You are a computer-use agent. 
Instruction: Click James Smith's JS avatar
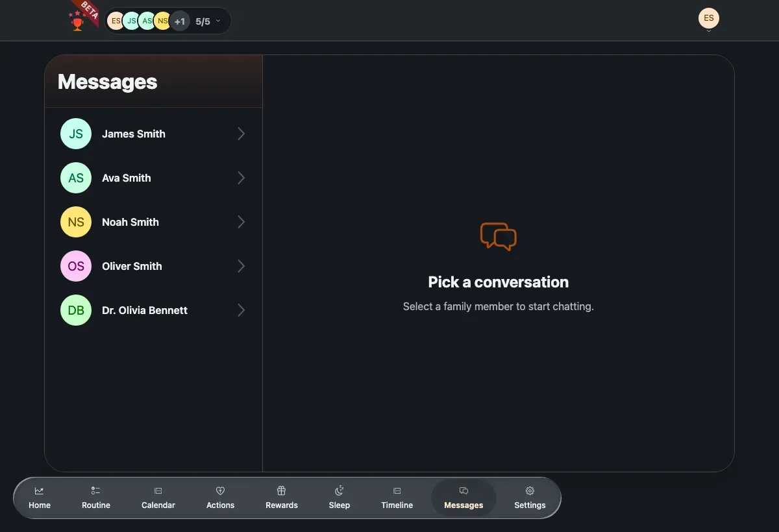click(x=76, y=134)
